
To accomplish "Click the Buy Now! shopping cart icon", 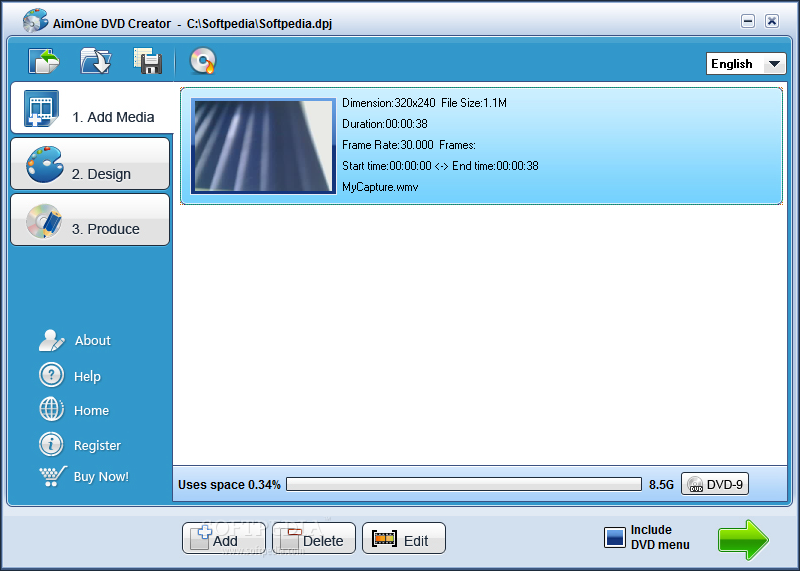I will 53,476.
